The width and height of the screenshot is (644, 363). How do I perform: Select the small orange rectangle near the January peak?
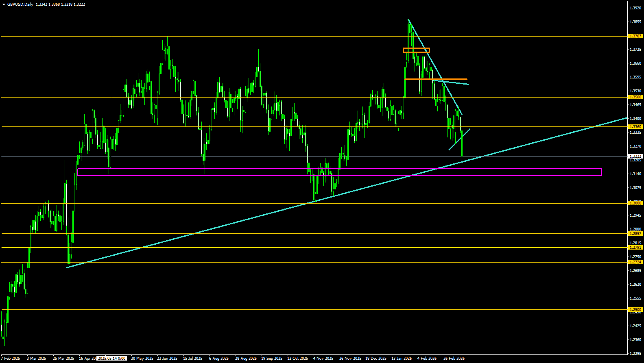[416, 50]
